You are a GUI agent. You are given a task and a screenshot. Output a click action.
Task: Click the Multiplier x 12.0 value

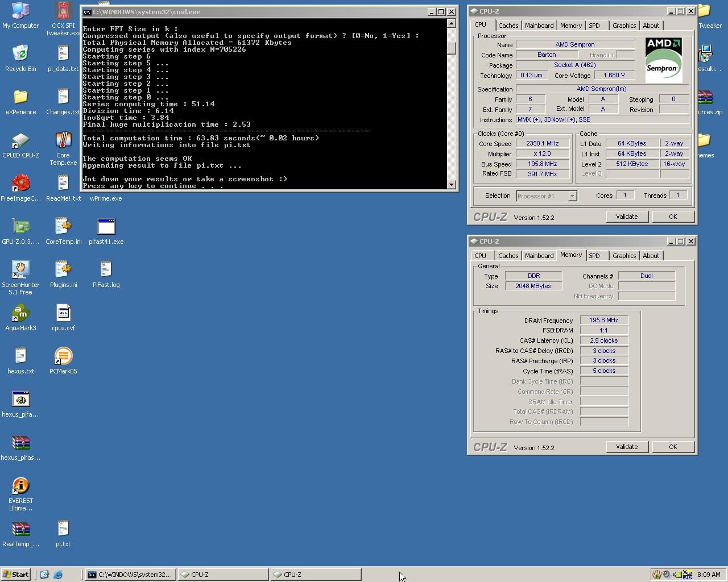(543, 154)
